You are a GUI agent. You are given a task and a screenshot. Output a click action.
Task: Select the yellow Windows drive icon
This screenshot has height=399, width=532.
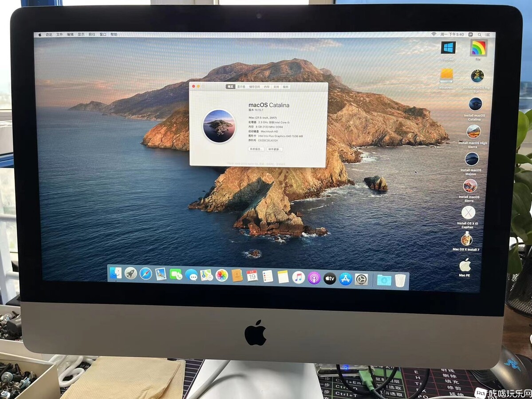coord(446,76)
